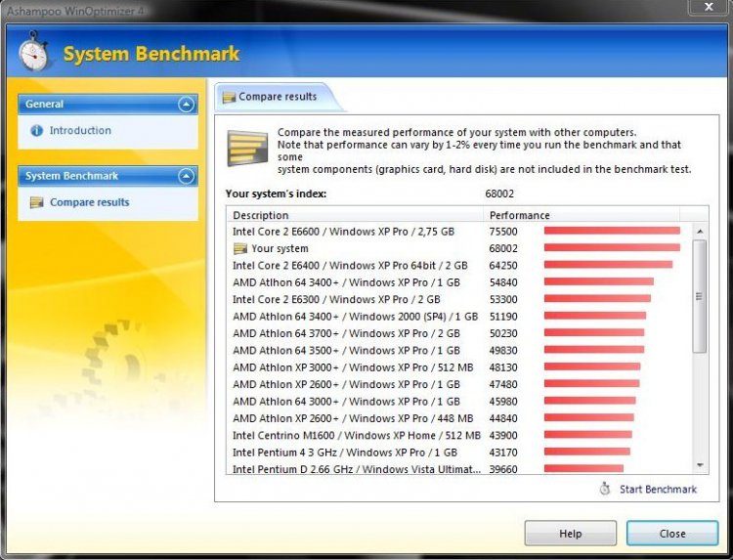Click the red performance bar for 53300

597,298
